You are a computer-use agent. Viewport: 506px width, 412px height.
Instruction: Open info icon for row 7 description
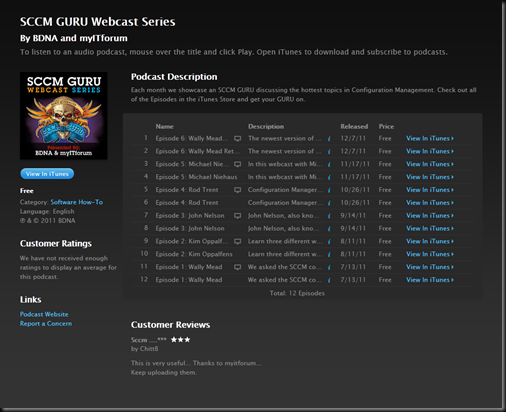point(329,216)
